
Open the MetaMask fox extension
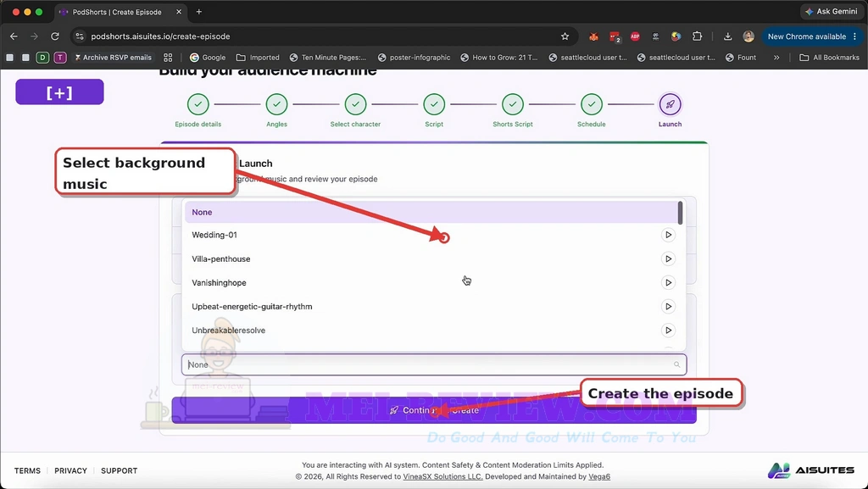coord(593,36)
